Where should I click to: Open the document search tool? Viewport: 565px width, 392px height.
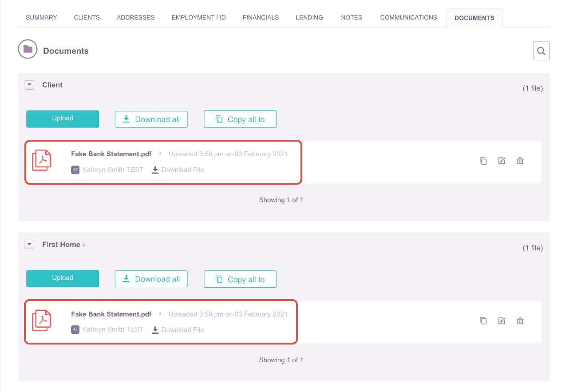[x=541, y=51]
